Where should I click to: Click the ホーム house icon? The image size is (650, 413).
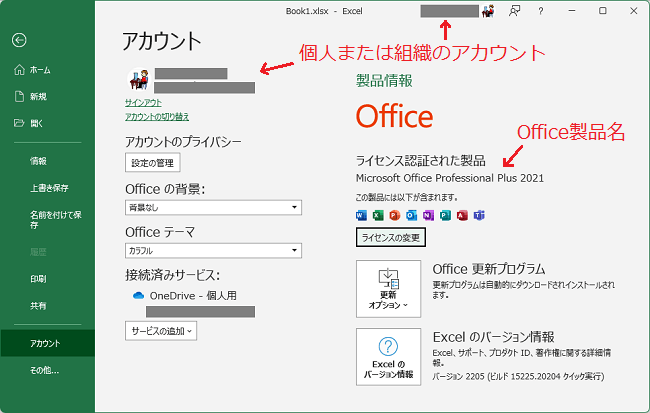click(19, 70)
